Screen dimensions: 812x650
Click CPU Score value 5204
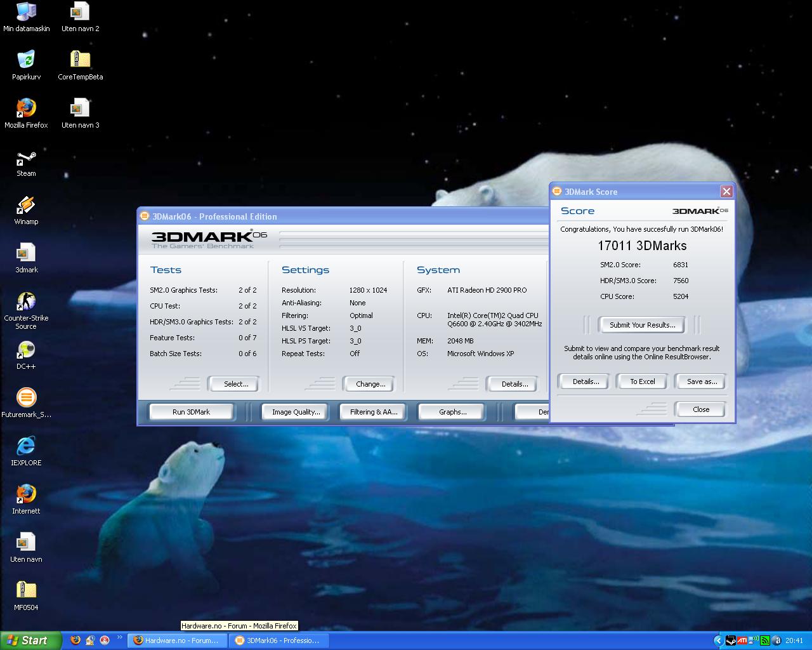pos(681,296)
